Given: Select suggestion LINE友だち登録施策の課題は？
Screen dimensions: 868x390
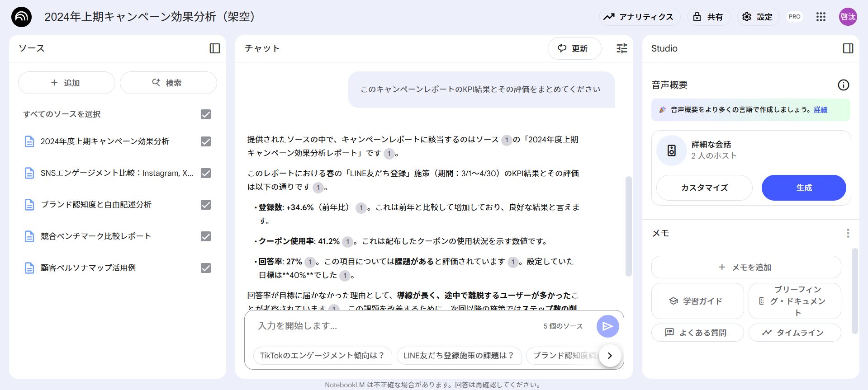Looking at the screenshot, I should coord(459,356).
